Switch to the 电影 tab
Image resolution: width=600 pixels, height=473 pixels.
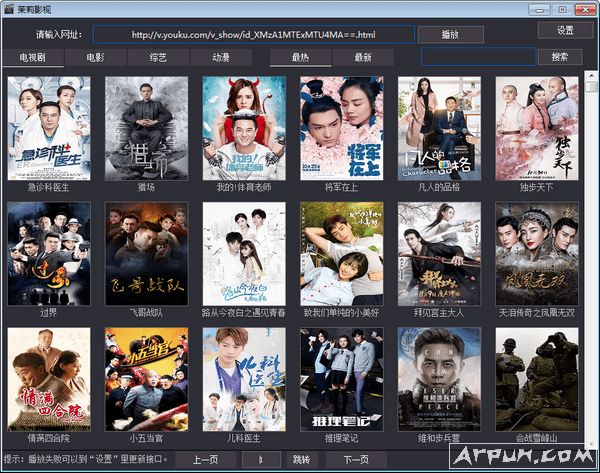tap(94, 58)
